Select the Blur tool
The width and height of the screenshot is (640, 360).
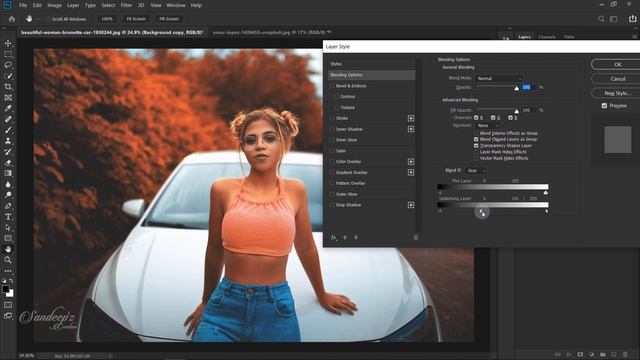coord(8,184)
